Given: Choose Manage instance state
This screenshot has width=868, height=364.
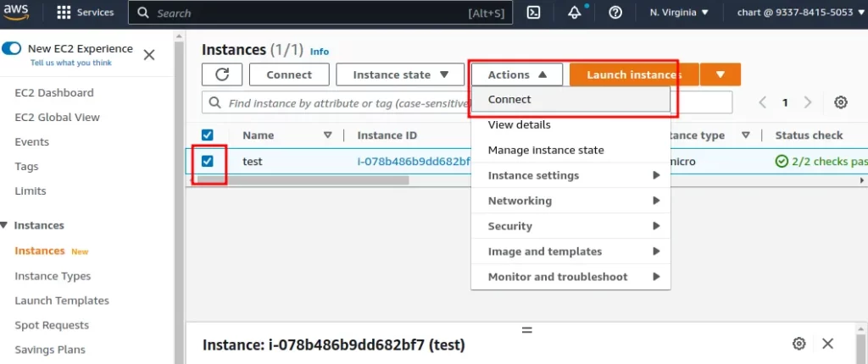Looking at the screenshot, I should click(570, 151).
